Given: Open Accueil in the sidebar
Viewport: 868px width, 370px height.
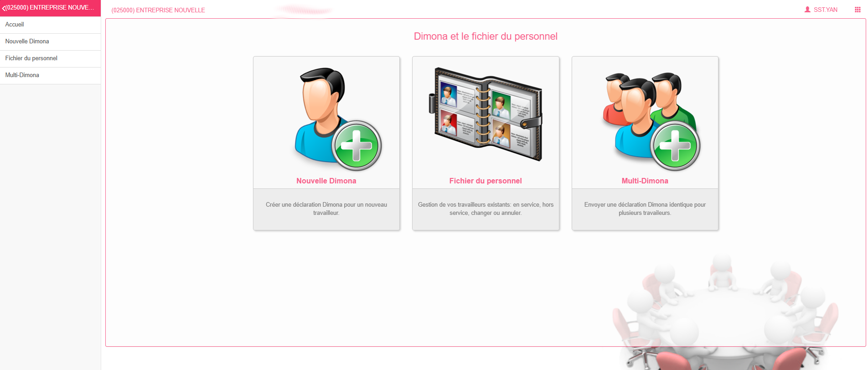Looking at the screenshot, I should 50,25.
